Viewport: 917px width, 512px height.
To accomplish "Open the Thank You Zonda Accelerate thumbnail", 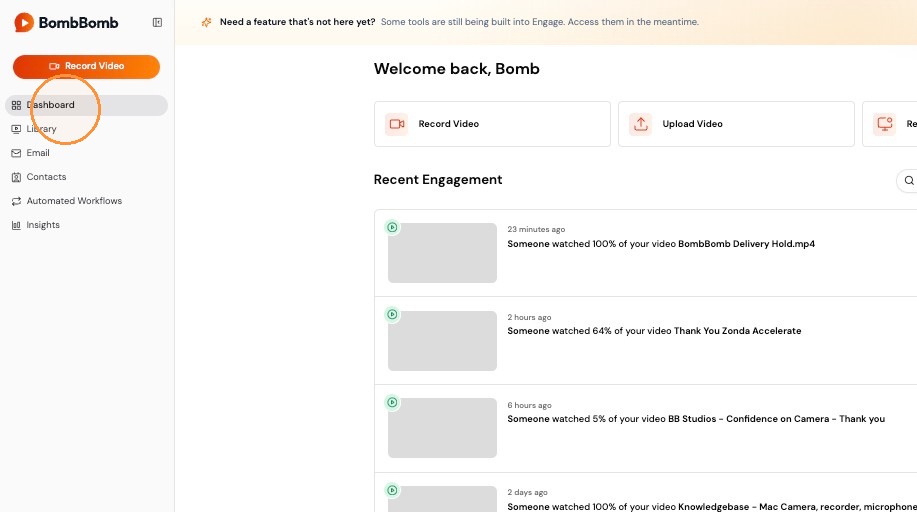I will (x=442, y=341).
